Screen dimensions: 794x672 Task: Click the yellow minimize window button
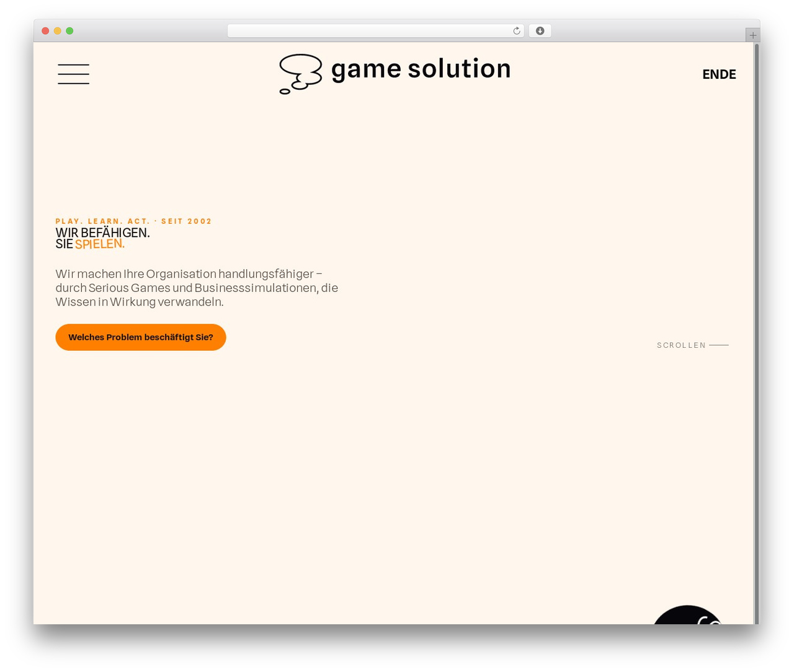(x=57, y=31)
